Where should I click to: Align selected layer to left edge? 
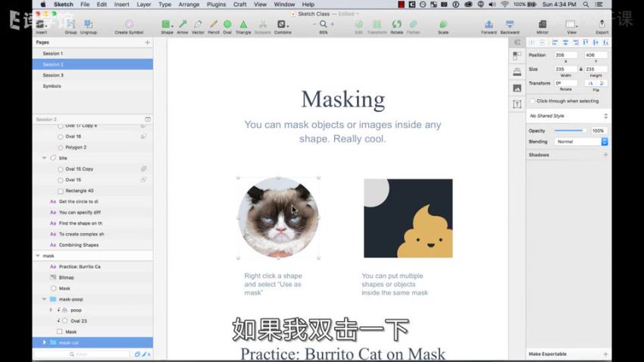555,42
